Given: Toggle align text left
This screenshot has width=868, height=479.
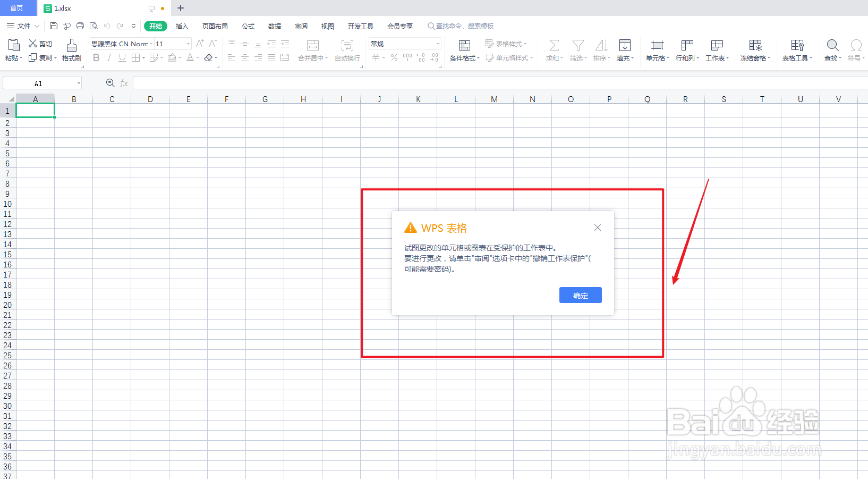Looking at the screenshot, I should point(232,57).
